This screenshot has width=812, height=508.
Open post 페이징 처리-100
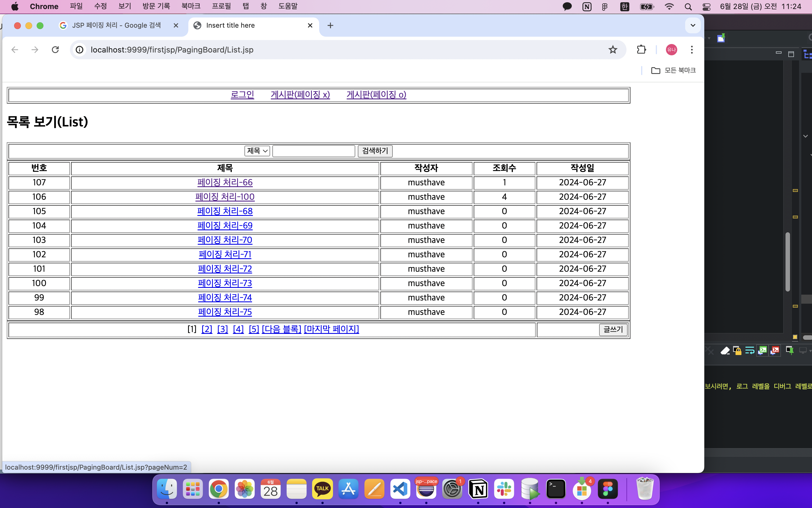point(225,197)
